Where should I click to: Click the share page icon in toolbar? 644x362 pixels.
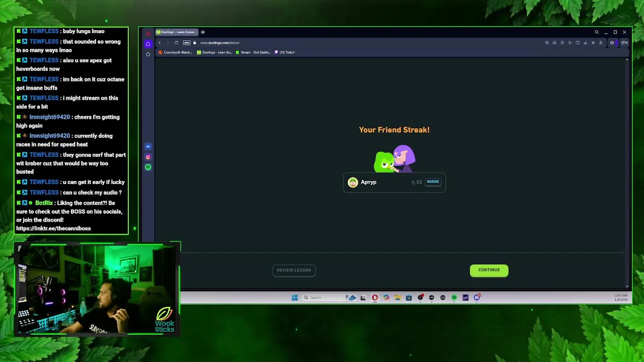coord(547,43)
